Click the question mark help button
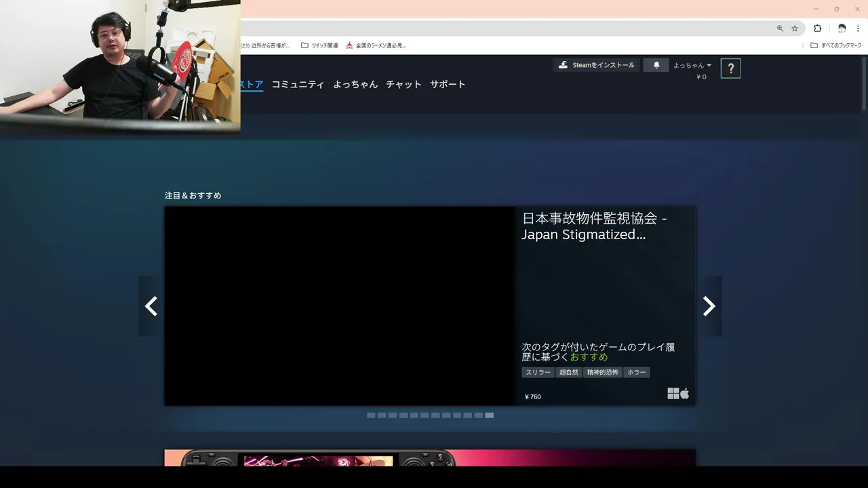This screenshot has width=868, height=488. (x=730, y=68)
